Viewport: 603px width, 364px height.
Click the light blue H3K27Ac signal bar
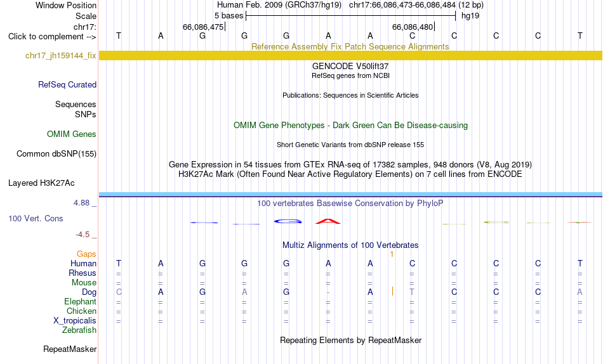pyautogui.click(x=350, y=194)
